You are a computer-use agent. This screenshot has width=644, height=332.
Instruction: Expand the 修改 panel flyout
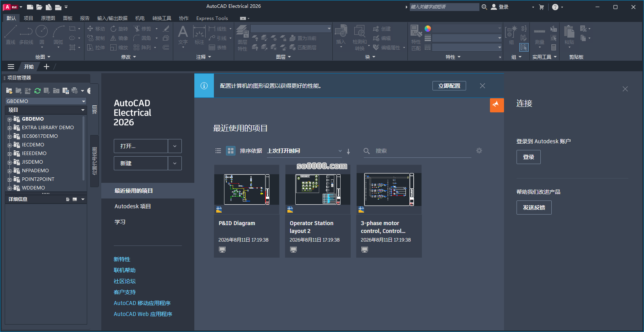click(x=129, y=57)
